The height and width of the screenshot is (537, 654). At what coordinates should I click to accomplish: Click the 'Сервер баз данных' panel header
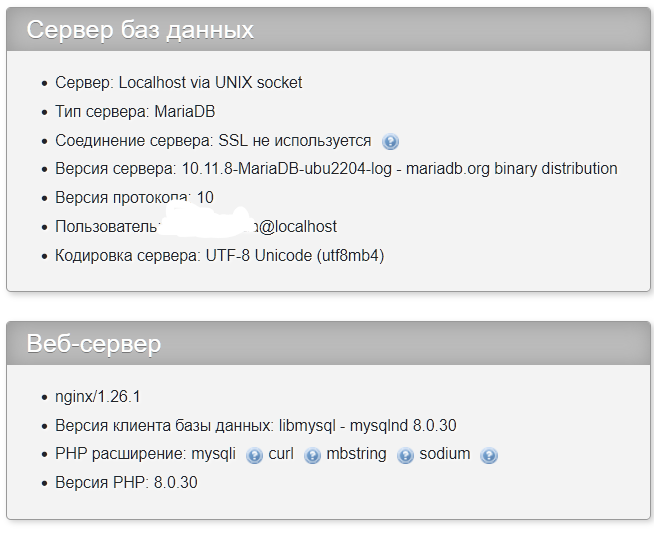[328, 30]
